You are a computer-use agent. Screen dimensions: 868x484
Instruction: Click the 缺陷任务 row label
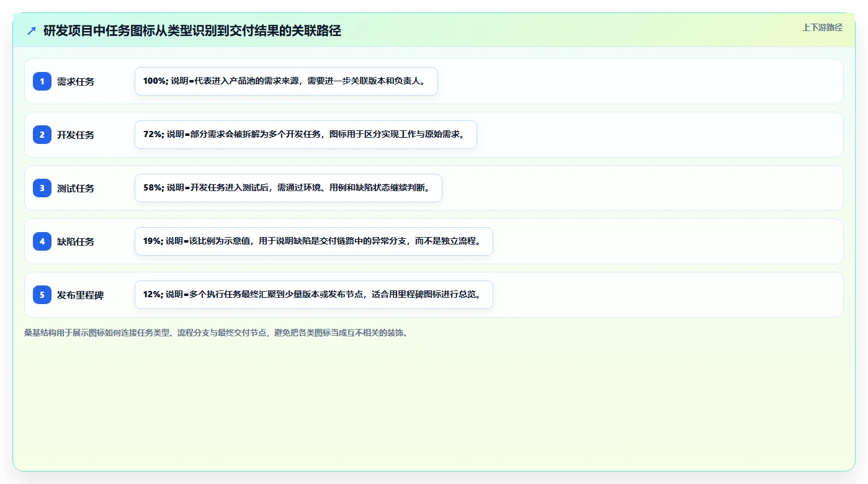click(x=76, y=241)
